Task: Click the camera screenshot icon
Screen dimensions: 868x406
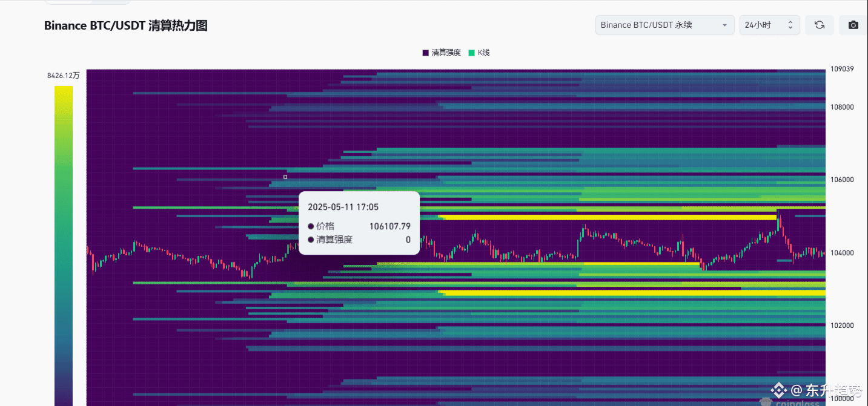Action: (853, 25)
